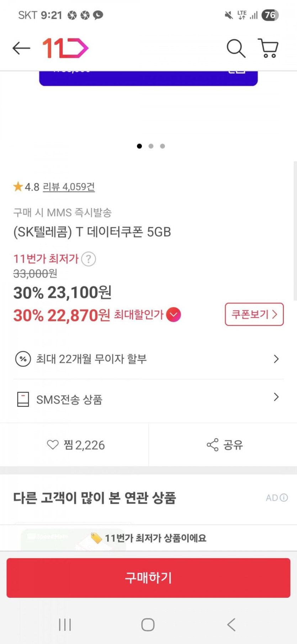Viewport: 297px width, 644px height.
Task: Expand the 최대할인가 price details arrow
Action: click(174, 315)
